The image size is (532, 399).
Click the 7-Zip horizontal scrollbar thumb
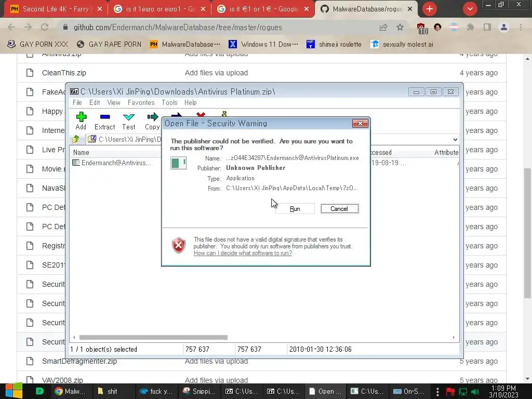[x=153, y=337]
